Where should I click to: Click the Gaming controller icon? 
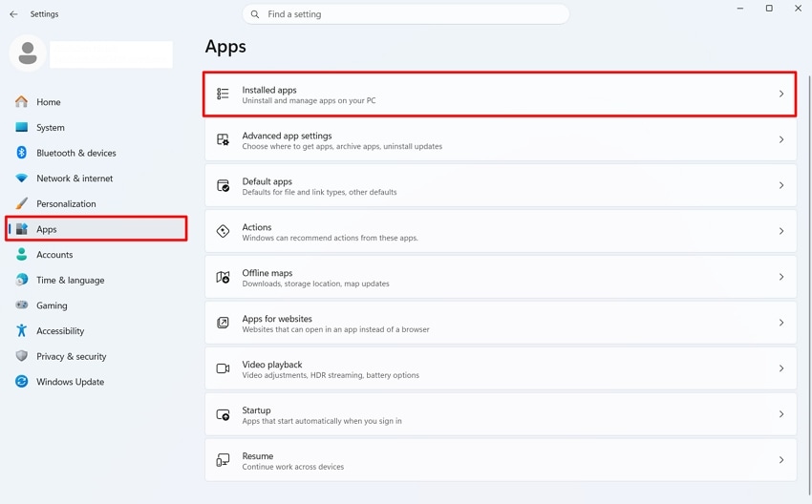(21, 304)
